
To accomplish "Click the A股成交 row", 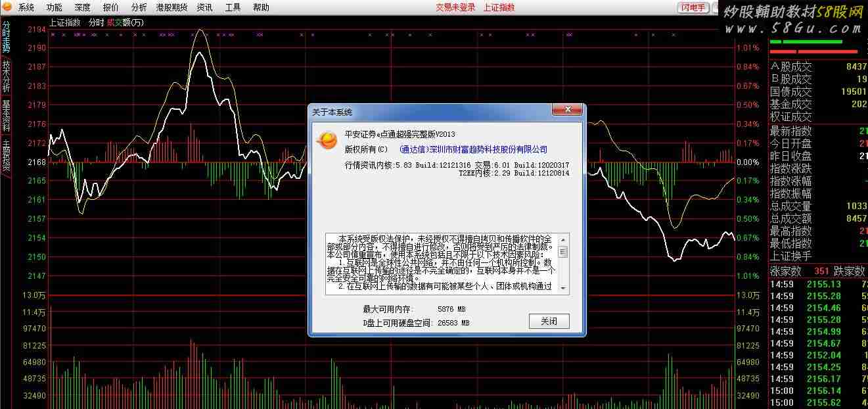I will point(818,66).
